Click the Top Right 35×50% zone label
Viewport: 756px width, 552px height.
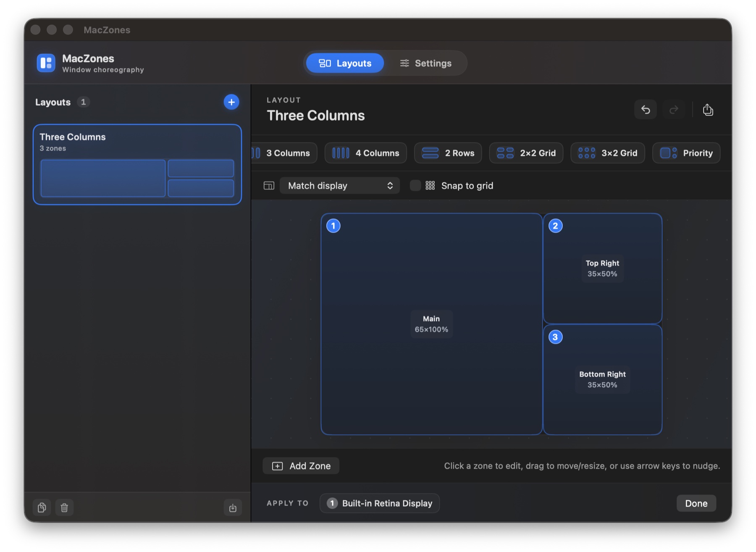pyautogui.click(x=602, y=268)
